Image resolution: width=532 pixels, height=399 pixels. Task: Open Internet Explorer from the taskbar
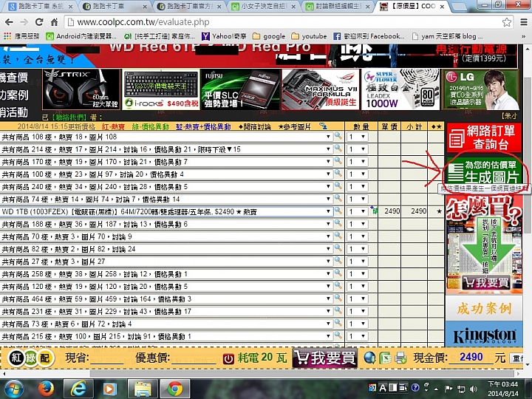tap(79, 389)
